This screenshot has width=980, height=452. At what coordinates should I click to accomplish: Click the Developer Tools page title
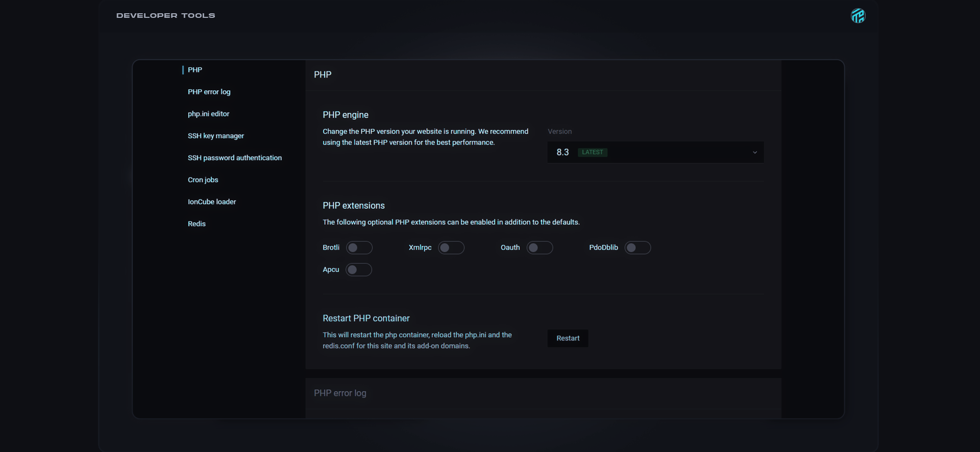(x=165, y=16)
